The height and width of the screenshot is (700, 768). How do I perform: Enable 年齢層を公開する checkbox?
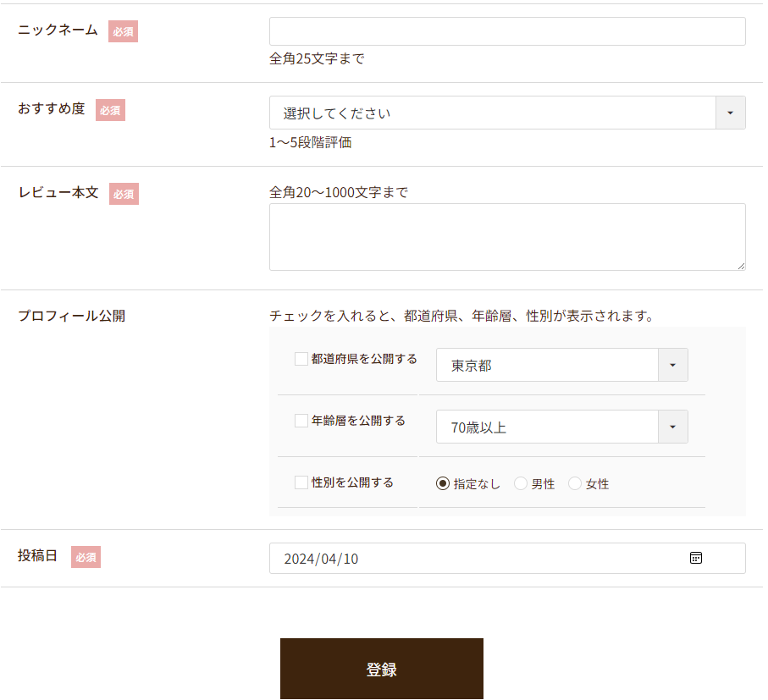pos(301,420)
